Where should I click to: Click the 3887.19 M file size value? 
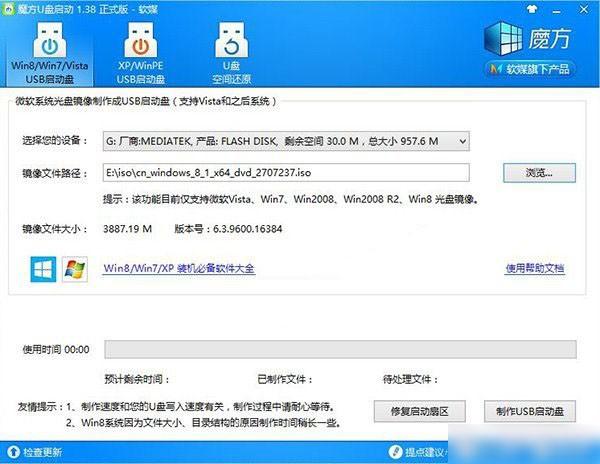click(x=127, y=229)
